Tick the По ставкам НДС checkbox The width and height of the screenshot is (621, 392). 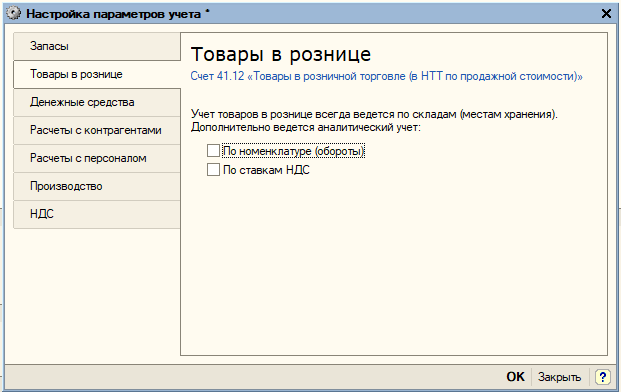[213, 169]
